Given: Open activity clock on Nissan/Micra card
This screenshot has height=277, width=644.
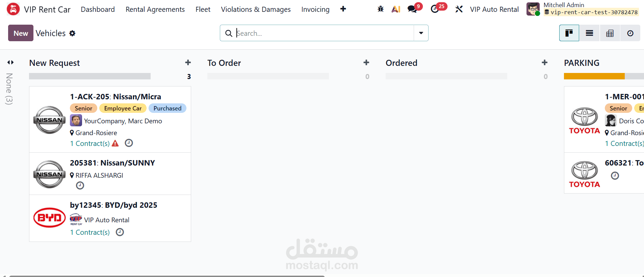Looking at the screenshot, I should [129, 143].
